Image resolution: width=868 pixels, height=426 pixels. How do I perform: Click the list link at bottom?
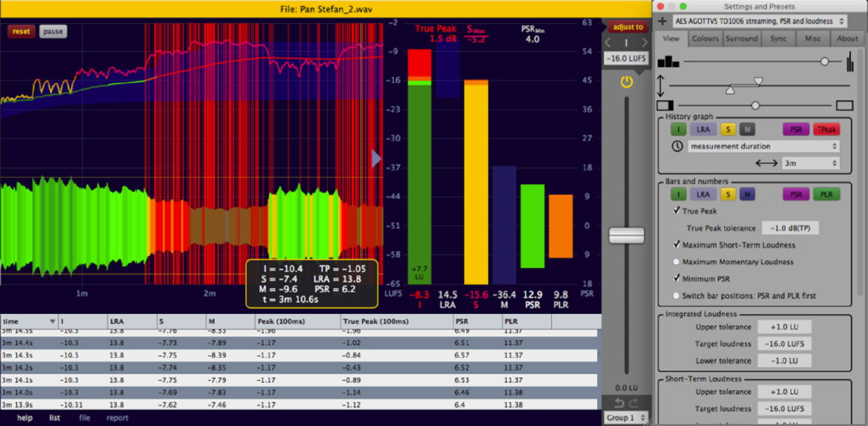55,419
